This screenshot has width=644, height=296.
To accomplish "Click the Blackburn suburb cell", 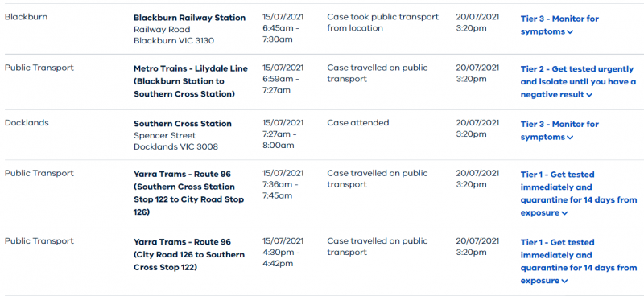I will pyautogui.click(x=27, y=17).
